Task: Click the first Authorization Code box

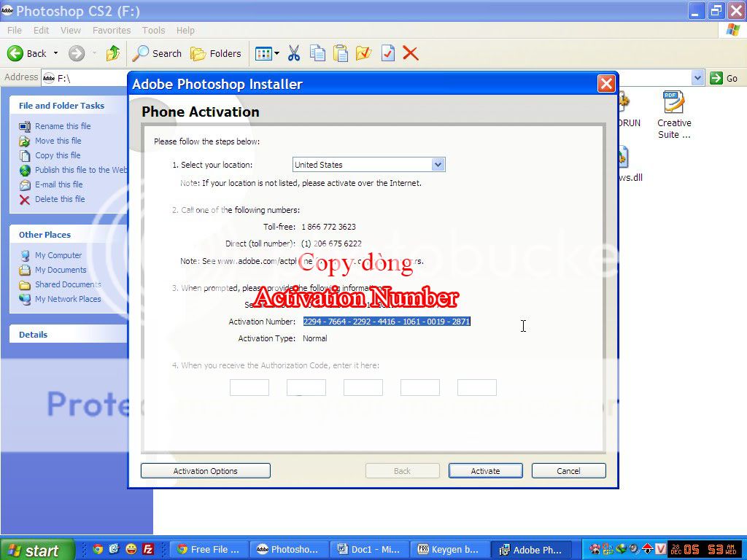Action: [x=249, y=388]
